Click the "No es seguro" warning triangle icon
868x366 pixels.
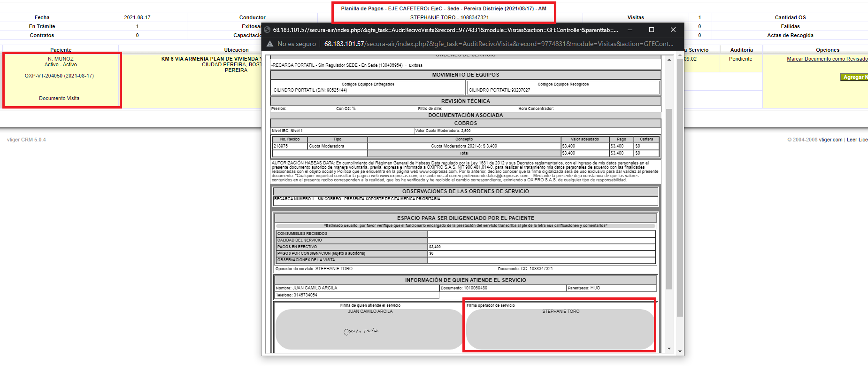(x=270, y=44)
